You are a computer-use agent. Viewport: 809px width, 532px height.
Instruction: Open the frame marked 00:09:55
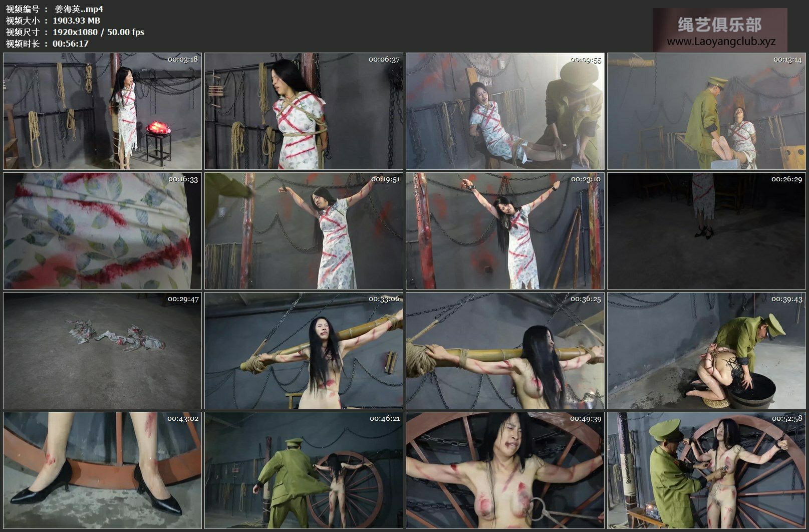[x=505, y=111]
